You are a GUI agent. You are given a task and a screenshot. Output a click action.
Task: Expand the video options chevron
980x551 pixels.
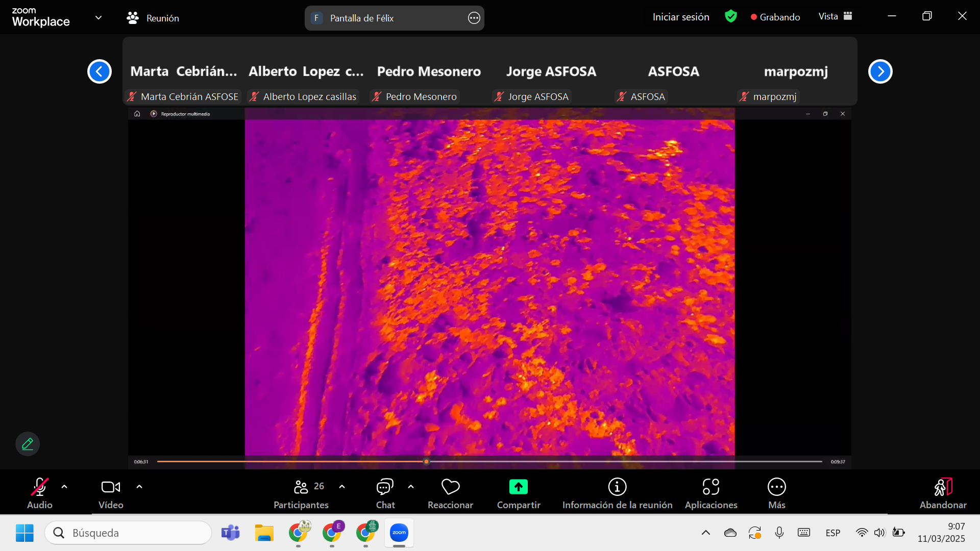pyautogui.click(x=139, y=487)
